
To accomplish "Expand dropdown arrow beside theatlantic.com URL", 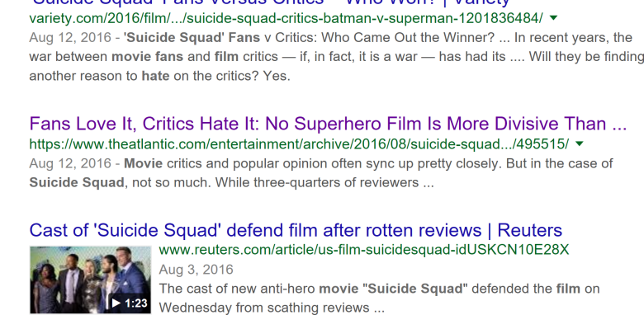I will coord(580,143).
